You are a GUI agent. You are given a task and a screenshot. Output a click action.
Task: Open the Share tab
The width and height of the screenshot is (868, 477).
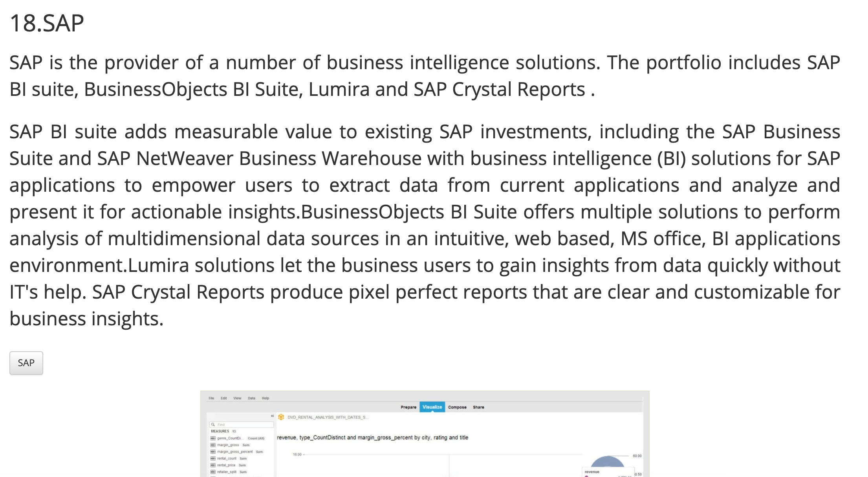(478, 407)
